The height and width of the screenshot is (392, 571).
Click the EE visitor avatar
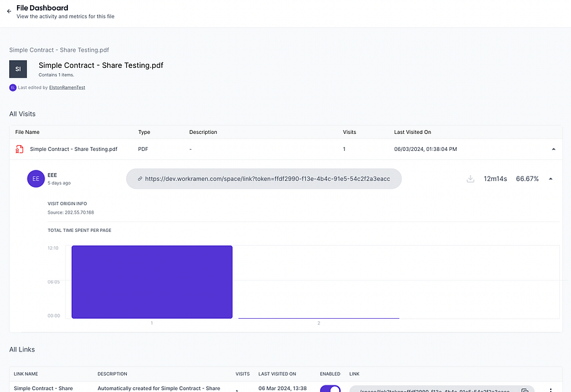pos(36,179)
